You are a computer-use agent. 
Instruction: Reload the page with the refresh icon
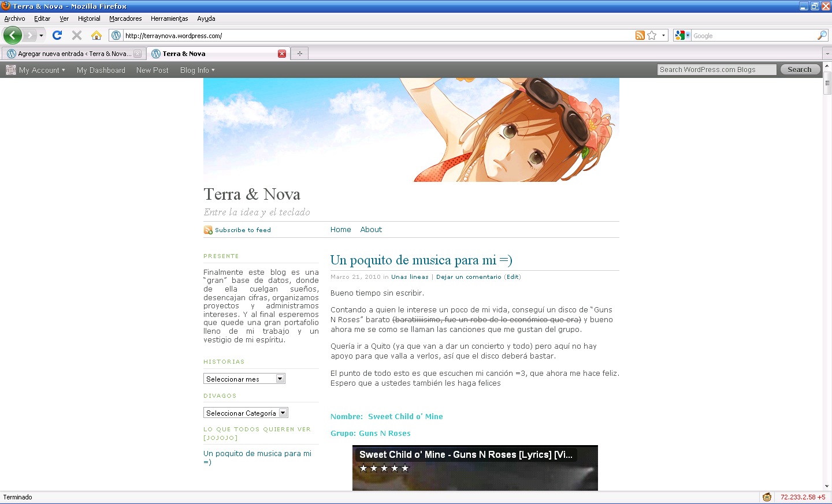pos(57,35)
